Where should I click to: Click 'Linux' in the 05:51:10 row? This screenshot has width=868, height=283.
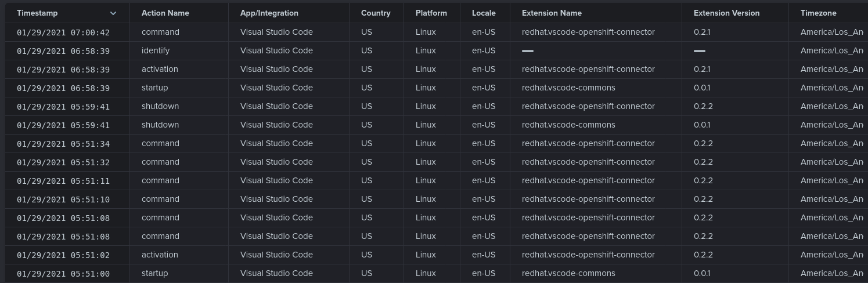426,199
